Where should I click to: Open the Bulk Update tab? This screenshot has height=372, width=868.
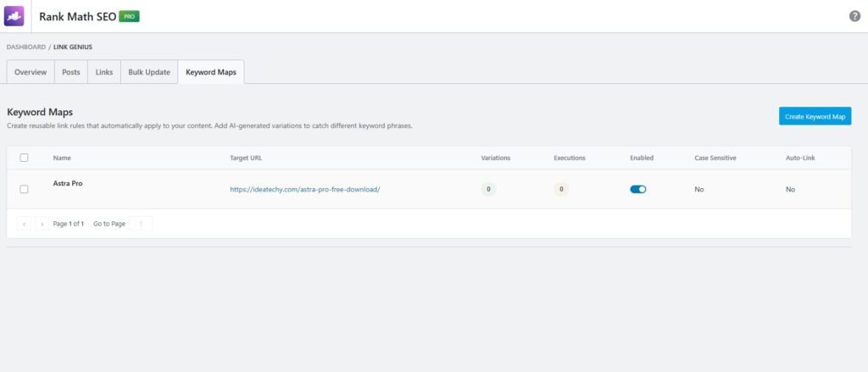(x=149, y=73)
